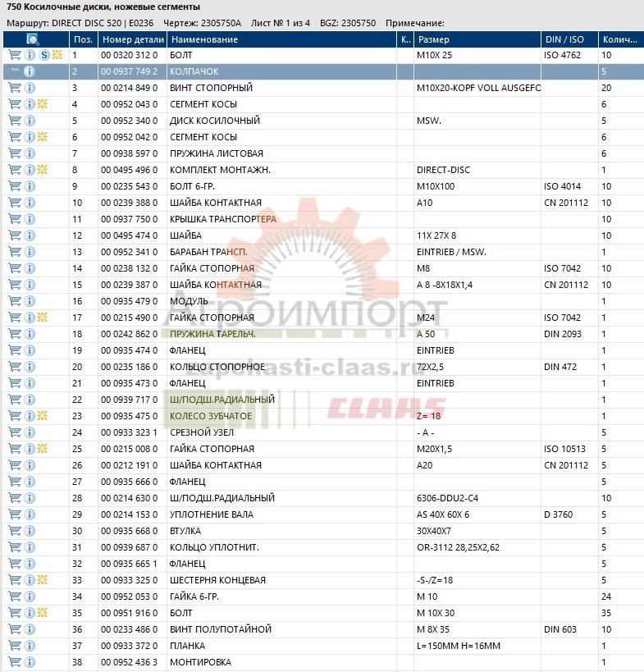Select ШАЙБА КОНТАКТНАЯ A20 row name

click(216, 465)
